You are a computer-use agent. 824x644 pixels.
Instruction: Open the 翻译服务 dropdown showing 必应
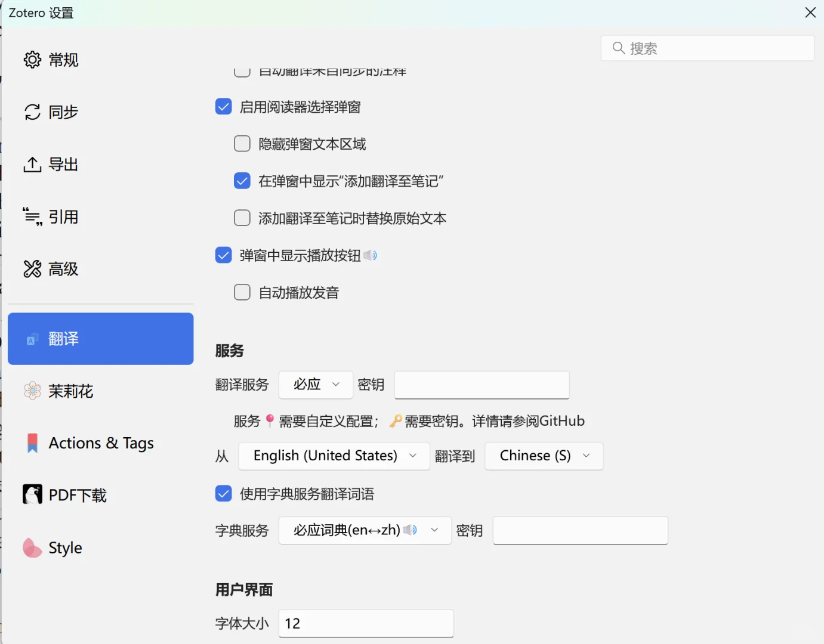[316, 385]
